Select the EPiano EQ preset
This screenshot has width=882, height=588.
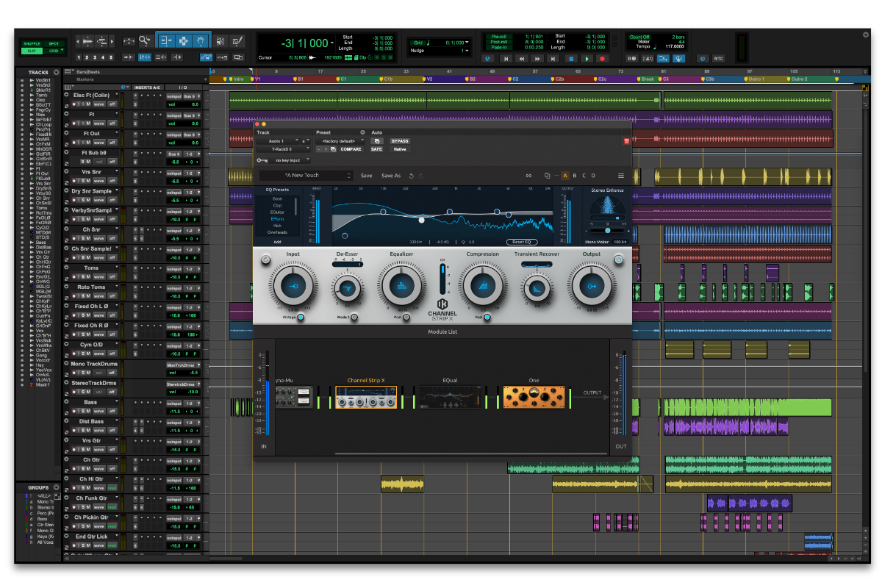[277, 219]
